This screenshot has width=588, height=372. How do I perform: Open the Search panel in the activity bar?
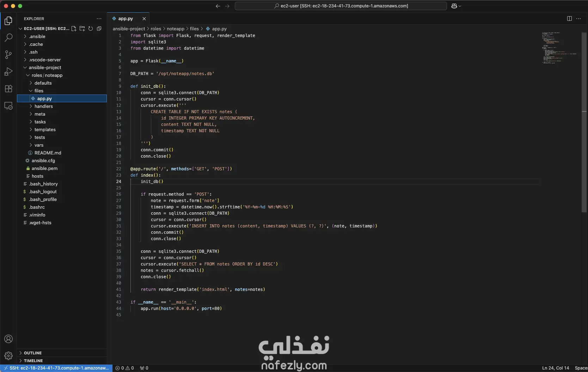point(8,38)
